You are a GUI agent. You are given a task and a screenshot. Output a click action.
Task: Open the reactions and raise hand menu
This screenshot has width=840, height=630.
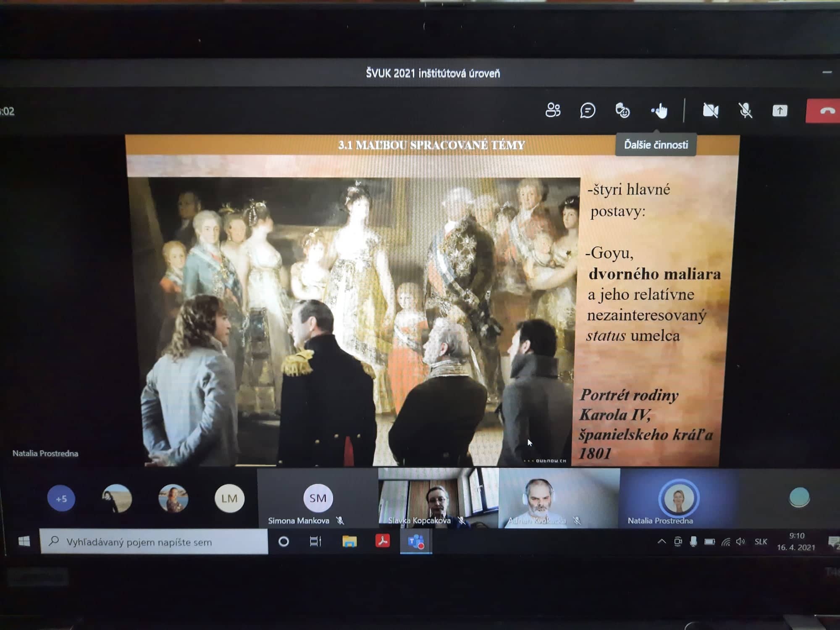(x=622, y=111)
